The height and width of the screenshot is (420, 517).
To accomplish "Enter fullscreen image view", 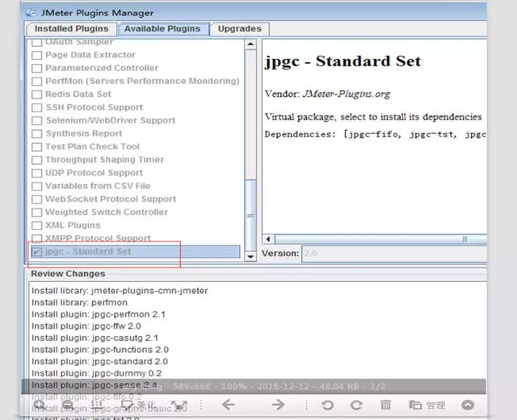I will 179,405.
